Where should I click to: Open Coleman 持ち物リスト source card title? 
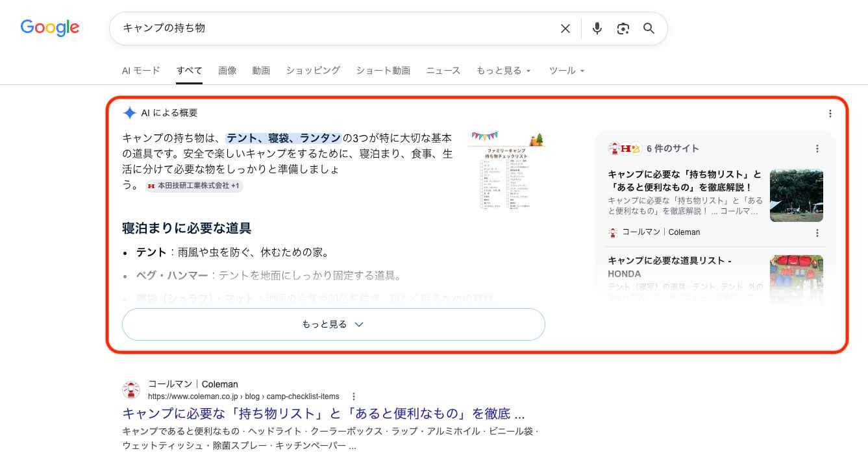pos(685,180)
